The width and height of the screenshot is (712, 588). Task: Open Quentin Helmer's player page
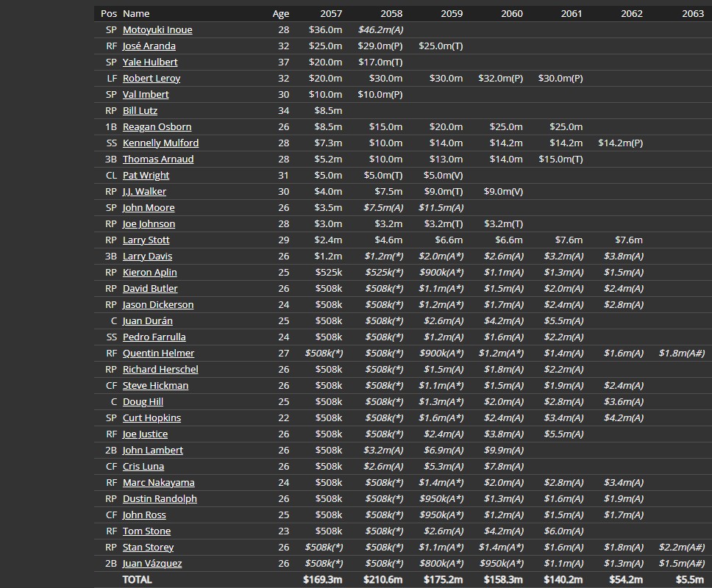158,354
